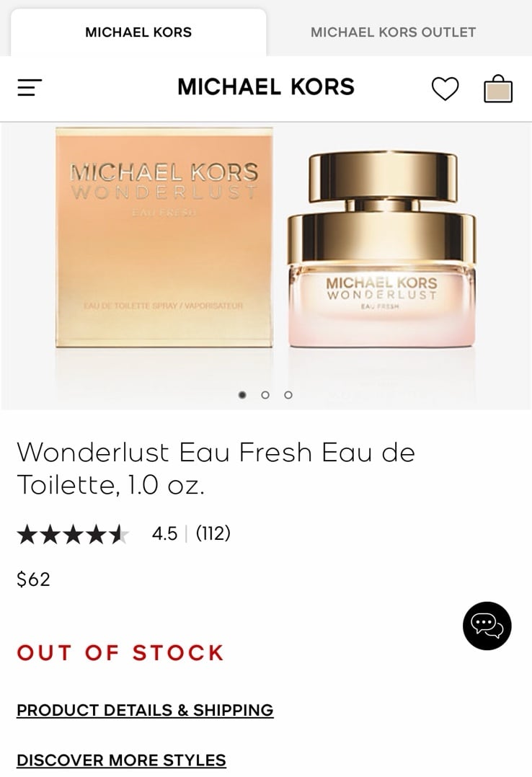Click the $62 price text
This screenshot has height=777, width=532.
coord(33,579)
